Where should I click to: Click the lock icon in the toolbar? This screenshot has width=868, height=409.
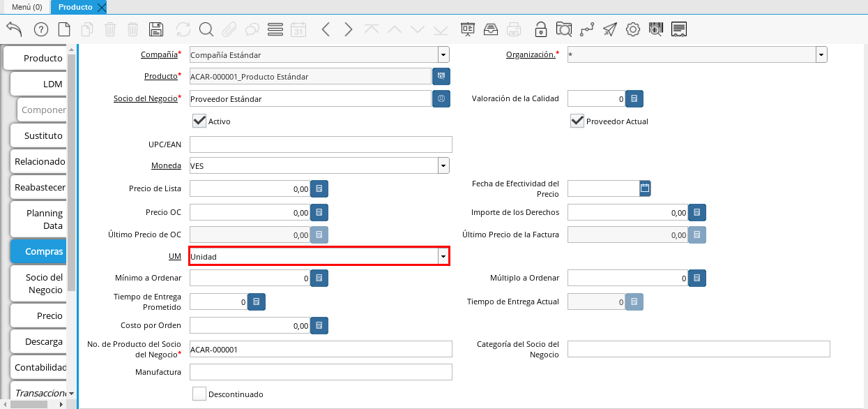(540, 29)
